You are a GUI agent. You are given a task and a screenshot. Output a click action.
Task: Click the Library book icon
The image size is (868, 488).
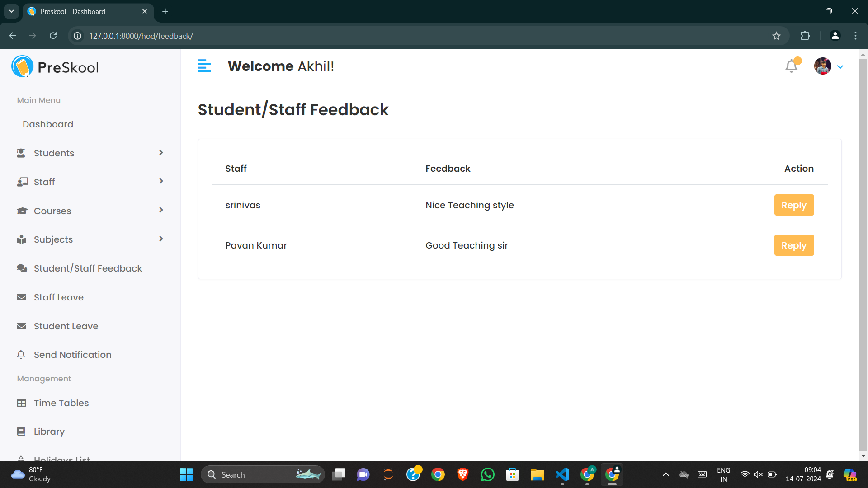[x=21, y=432]
